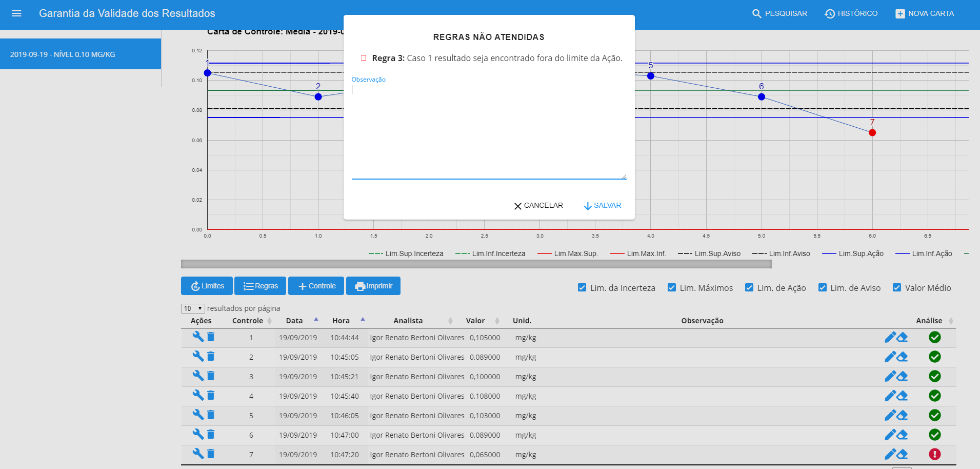The image size is (980, 469).
Task: Click green check analysis icon for row 2
Action: click(x=934, y=357)
